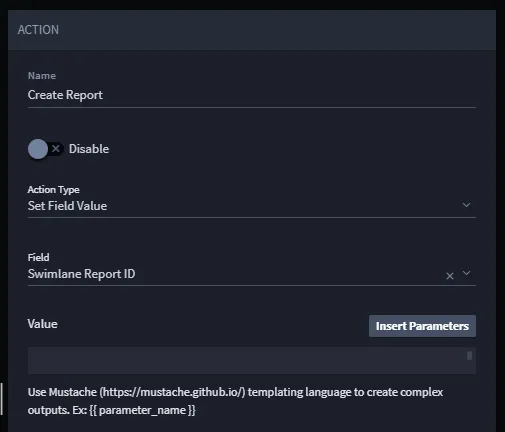
Task: Click the X mark inside the Disable switch
Action: tap(56, 149)
